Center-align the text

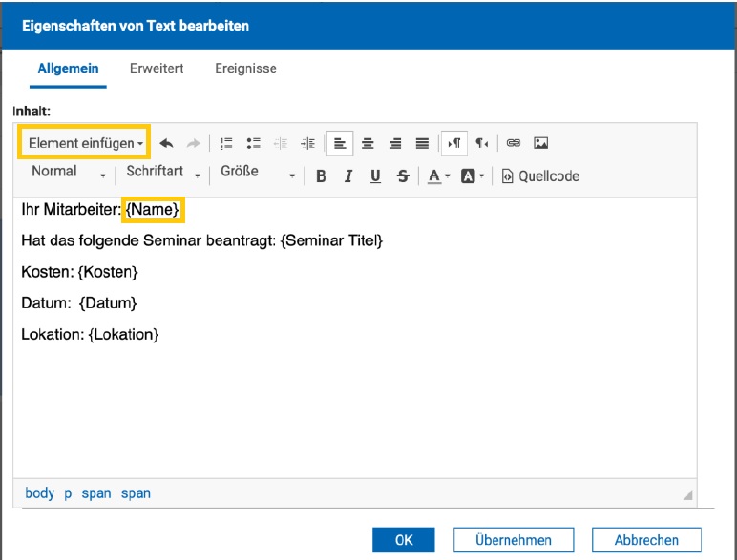368,143
